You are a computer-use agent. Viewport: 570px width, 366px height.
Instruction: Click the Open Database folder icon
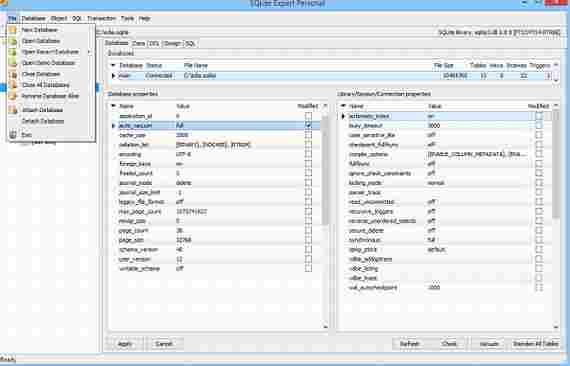click(x=13, y=41)
